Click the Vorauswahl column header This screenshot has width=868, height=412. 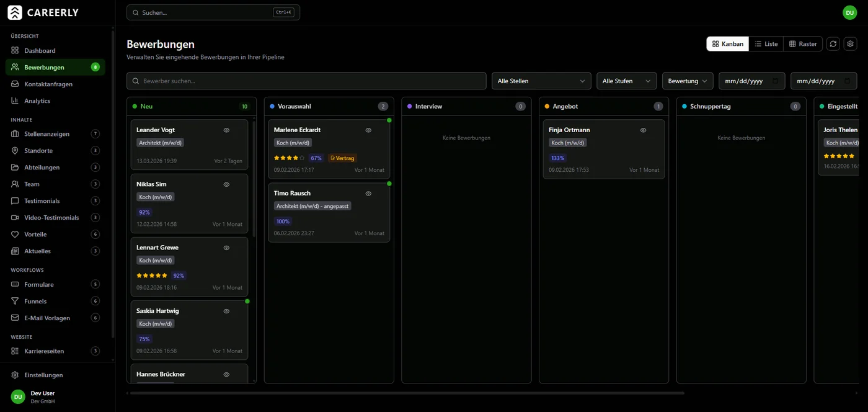pyautogui.click(x=329, y=107)
